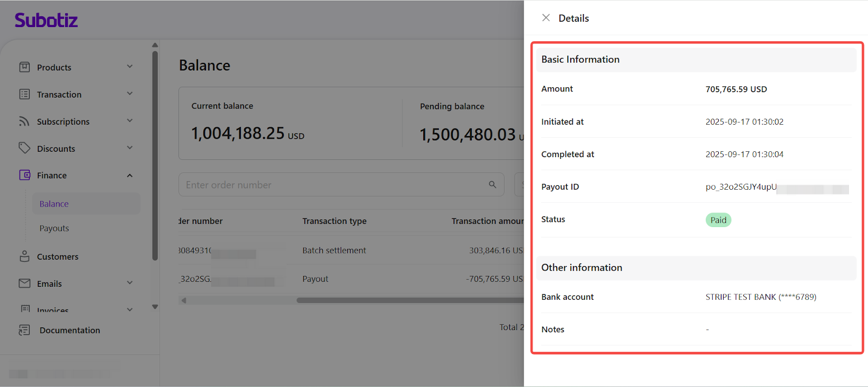Screen dimensions: 868x387
Task: Click the Products sidebar icon
Action: (24, 67)
